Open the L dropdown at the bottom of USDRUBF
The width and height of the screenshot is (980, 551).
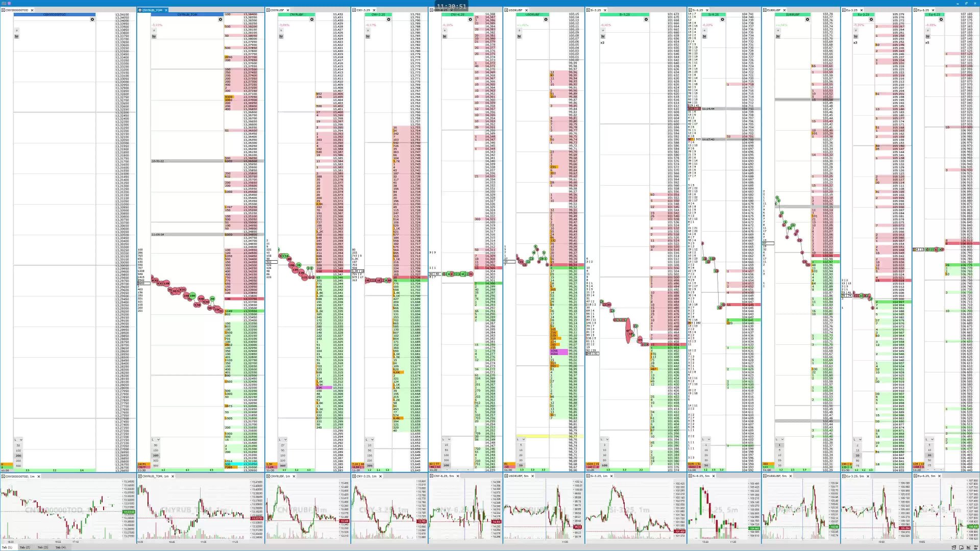(520, 439)
